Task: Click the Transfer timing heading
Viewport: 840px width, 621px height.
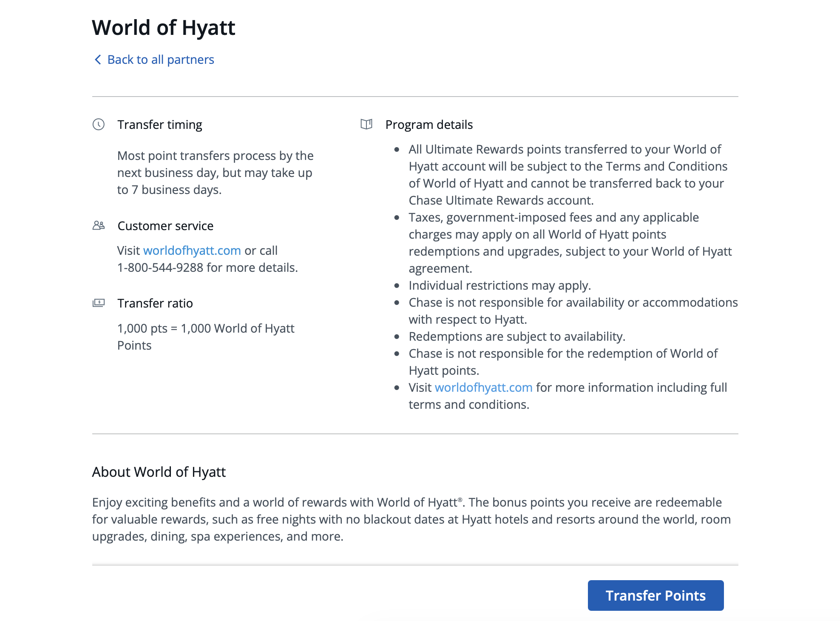Action: pyautogui.click(x=160, y=125)
